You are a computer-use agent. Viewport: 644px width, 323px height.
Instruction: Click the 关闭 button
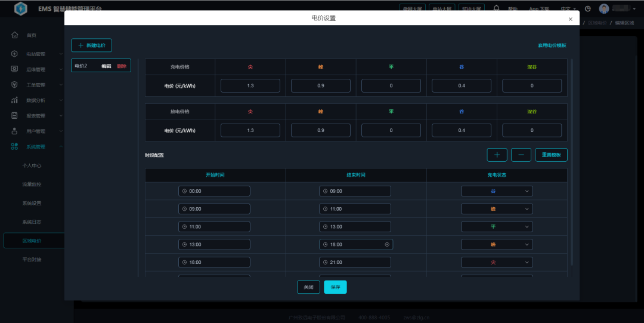308,287
